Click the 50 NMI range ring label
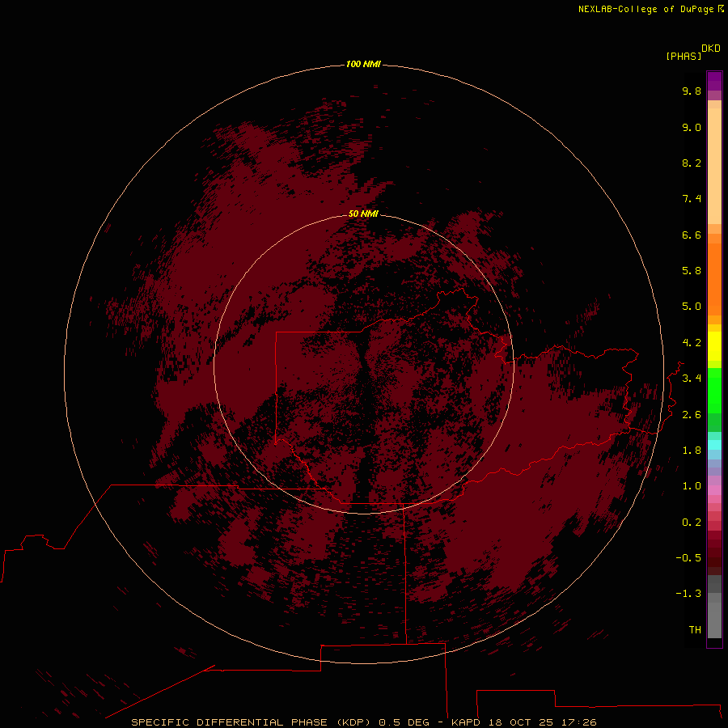 363,214
